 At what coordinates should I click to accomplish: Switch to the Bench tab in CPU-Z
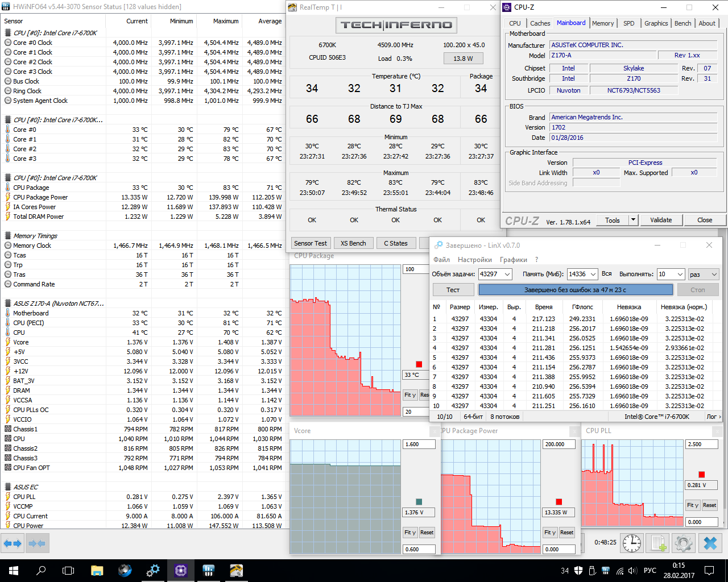coord(682,23)
